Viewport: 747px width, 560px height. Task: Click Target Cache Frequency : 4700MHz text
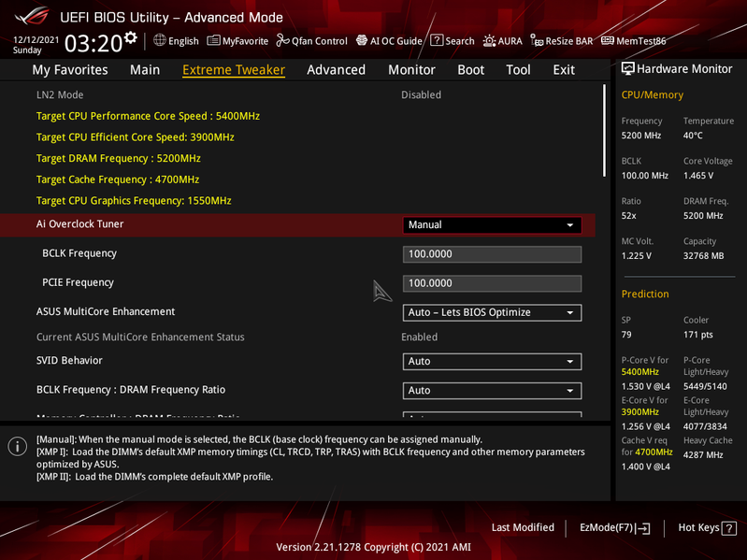118,179
